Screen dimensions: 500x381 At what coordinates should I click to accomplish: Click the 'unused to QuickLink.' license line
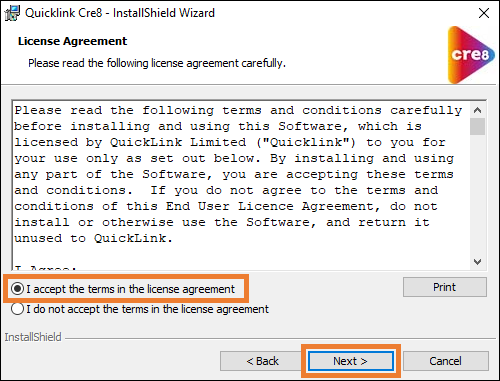(93, 238)
